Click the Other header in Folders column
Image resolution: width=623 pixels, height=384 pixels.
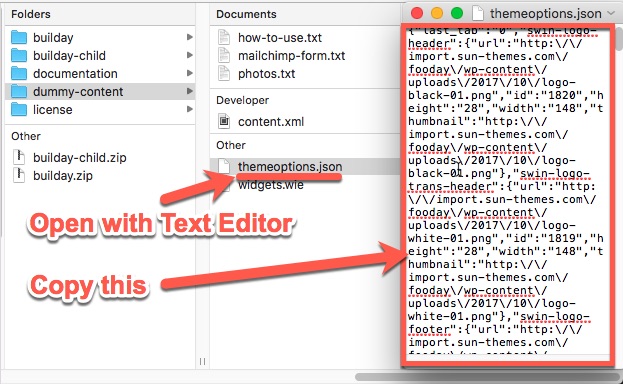(26, 136)
